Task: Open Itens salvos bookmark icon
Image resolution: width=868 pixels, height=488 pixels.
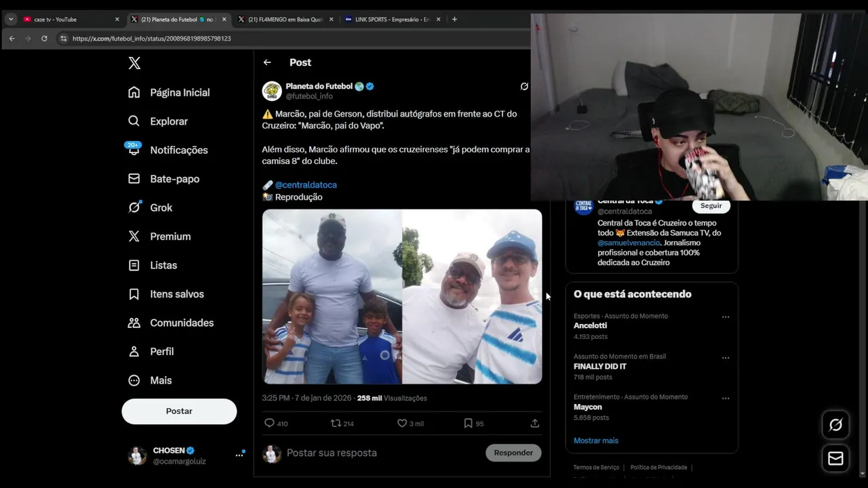Action: pyautogui.click(x=134, y=294)
